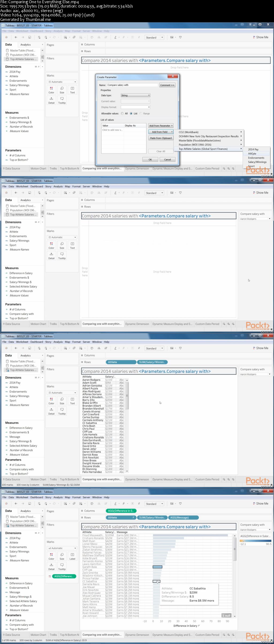Choose Athlete in the field submenu

click(257, 154)
